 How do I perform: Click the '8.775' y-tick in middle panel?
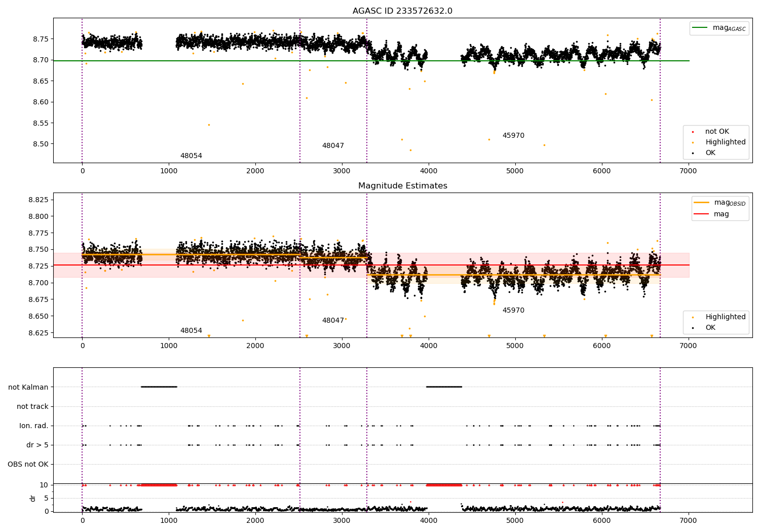pyautogui.click(x=39, y=233)
